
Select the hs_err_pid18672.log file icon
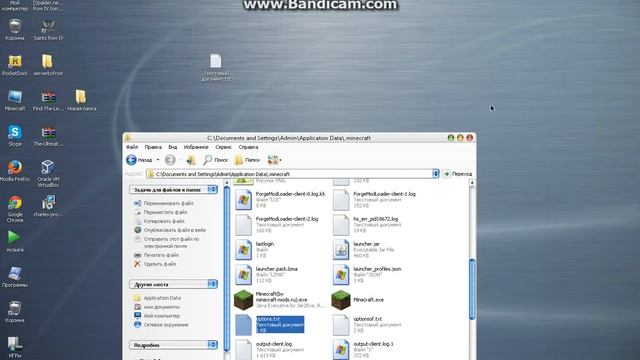click(x=341, y=225)
